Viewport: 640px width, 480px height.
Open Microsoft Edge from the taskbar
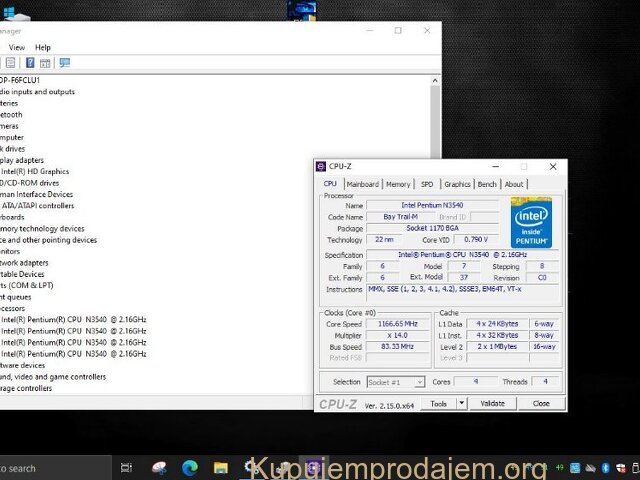(x=190, y=467)
